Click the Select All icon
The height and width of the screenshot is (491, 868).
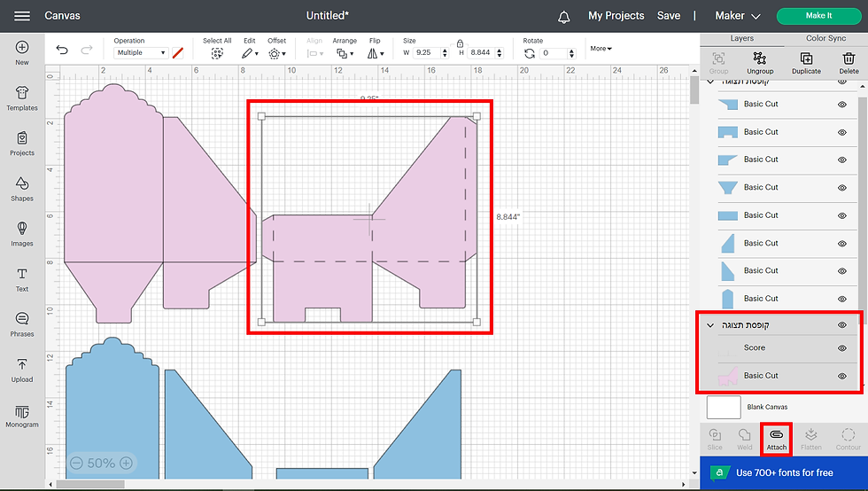click(x=217, y=53)
